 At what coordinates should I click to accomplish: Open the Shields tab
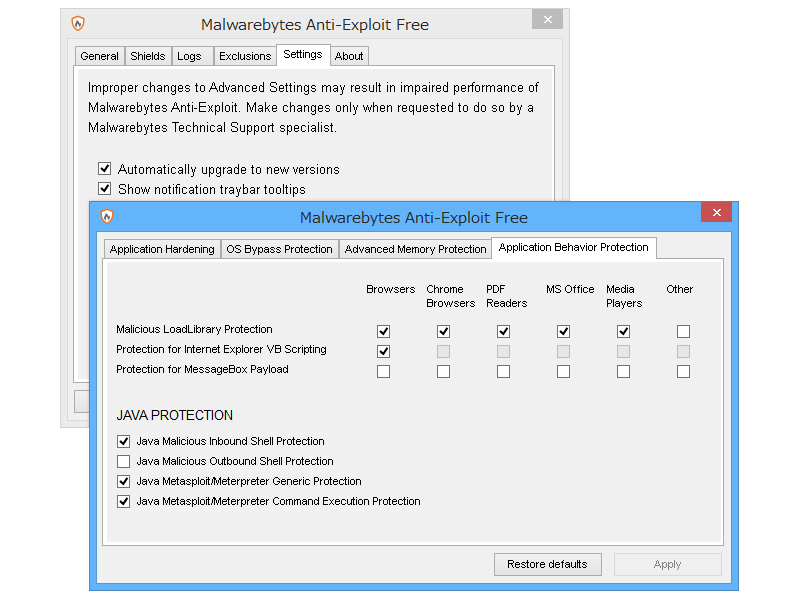(147, 56)
